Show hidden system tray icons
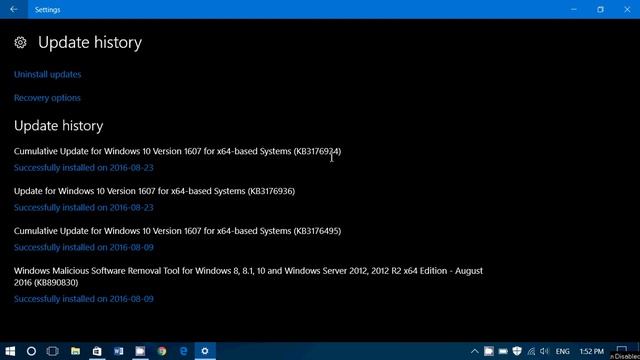The width and height of the screenshot is (640, 360). click(474, 351)
